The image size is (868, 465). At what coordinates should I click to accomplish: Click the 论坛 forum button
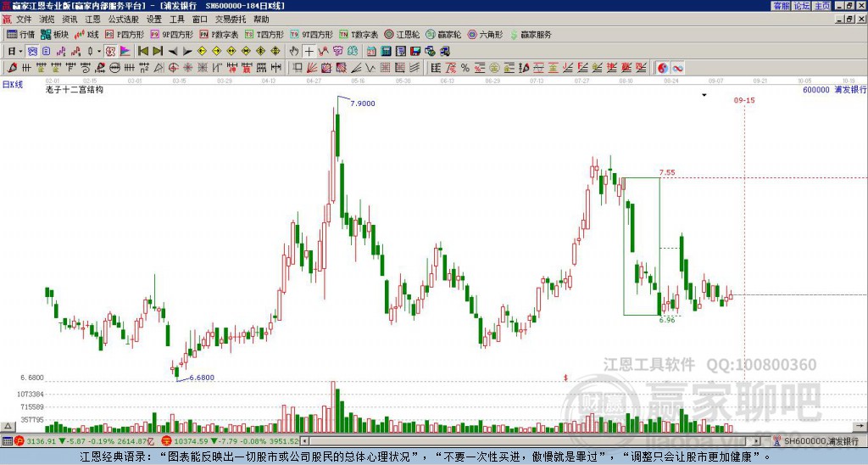(x=802, y=6)
